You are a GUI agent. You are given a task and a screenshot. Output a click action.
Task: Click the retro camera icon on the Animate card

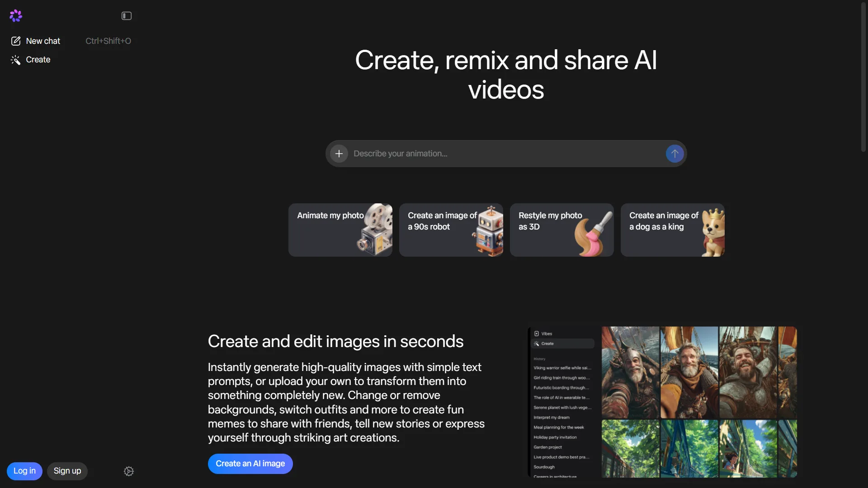[x=374, y=230]
